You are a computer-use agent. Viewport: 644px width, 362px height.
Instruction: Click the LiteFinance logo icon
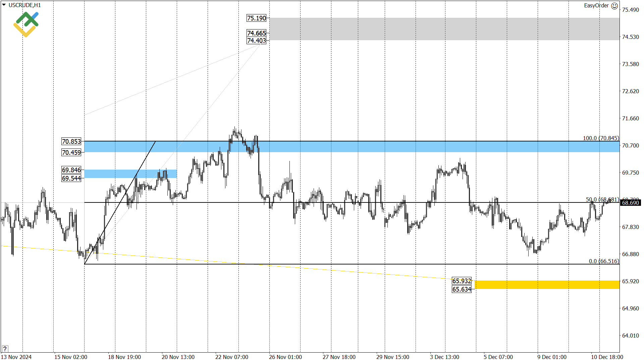coord(26,24)
